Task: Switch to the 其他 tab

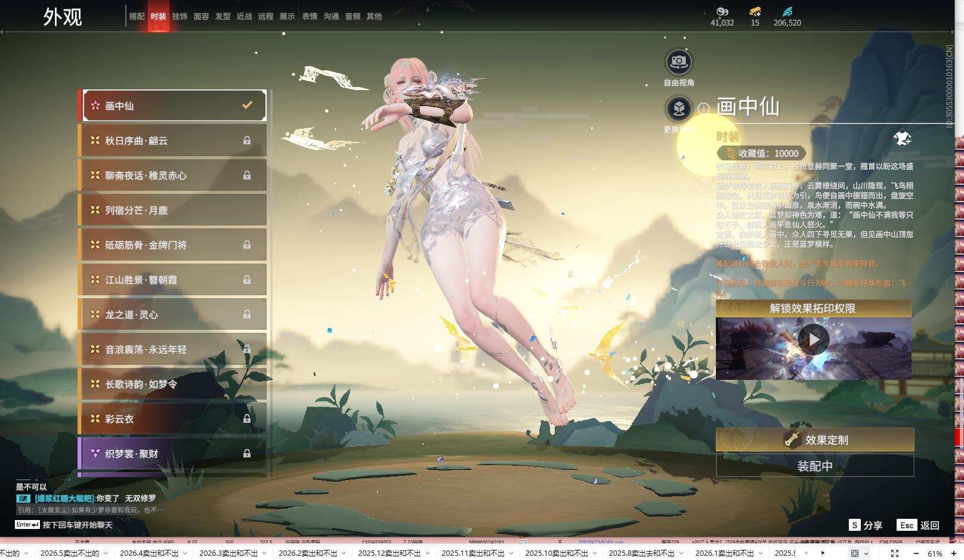Action: tap(374, 16)
